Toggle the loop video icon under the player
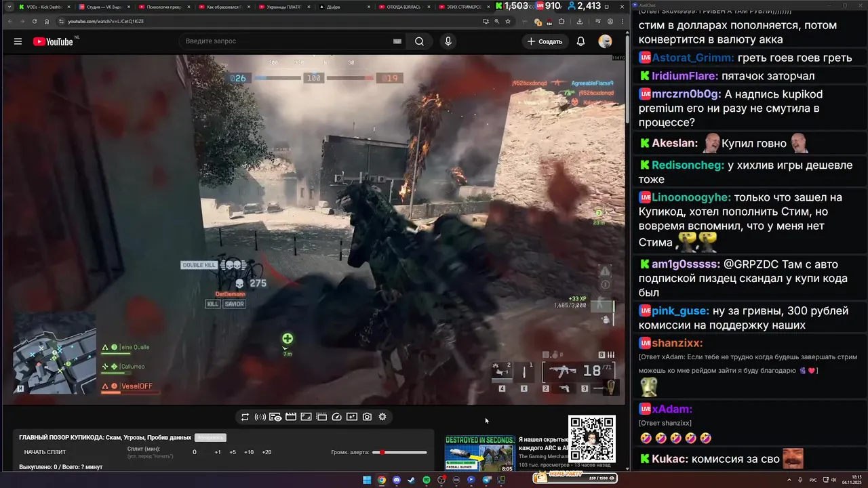868x488 pixels. (245, 417)
